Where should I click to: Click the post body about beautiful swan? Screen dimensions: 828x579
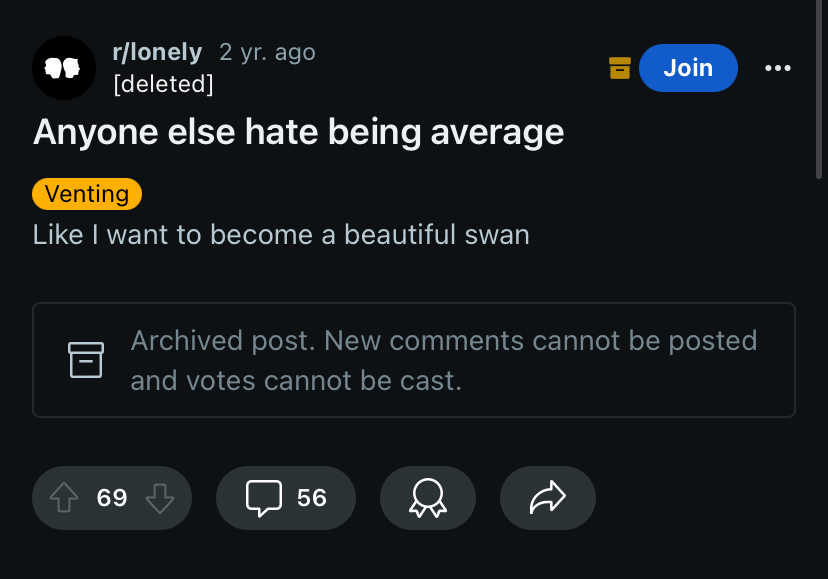pyautogui.click(x=281, y=235)
